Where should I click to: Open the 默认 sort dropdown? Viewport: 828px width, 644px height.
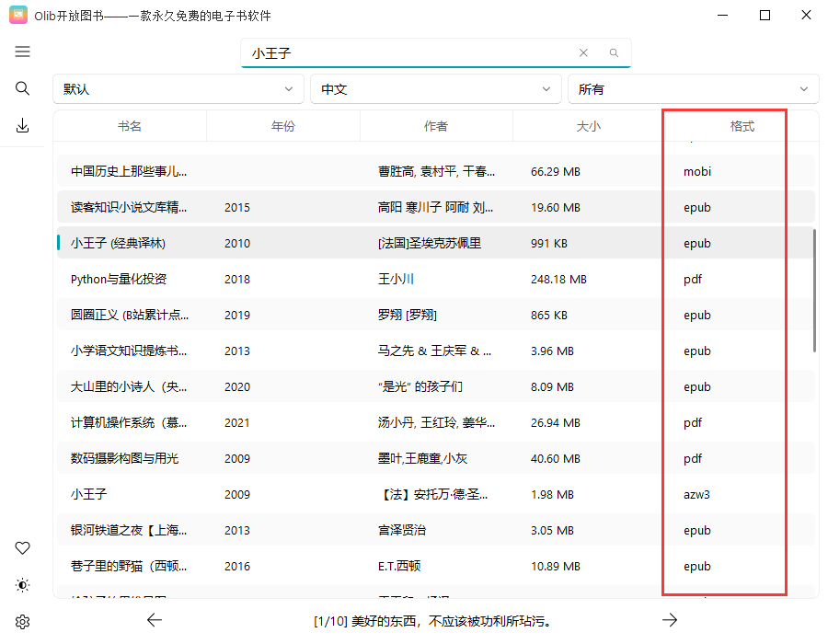(178, 89)
